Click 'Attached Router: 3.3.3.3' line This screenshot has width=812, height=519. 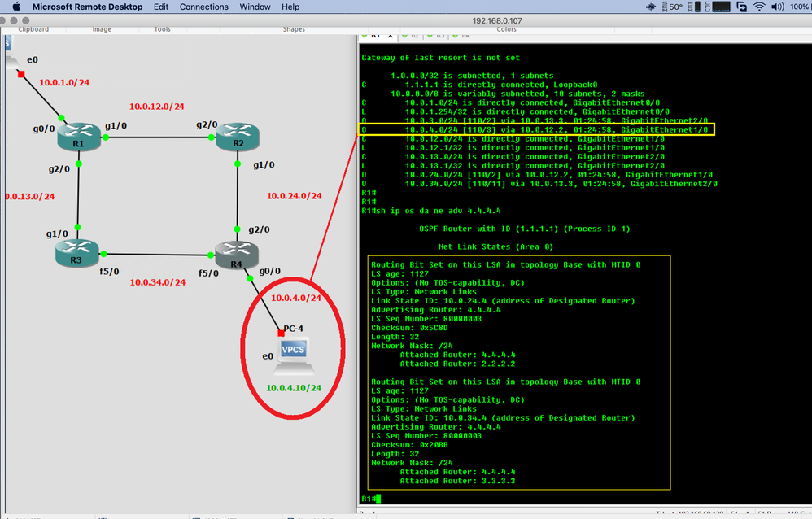pos(458,481)
